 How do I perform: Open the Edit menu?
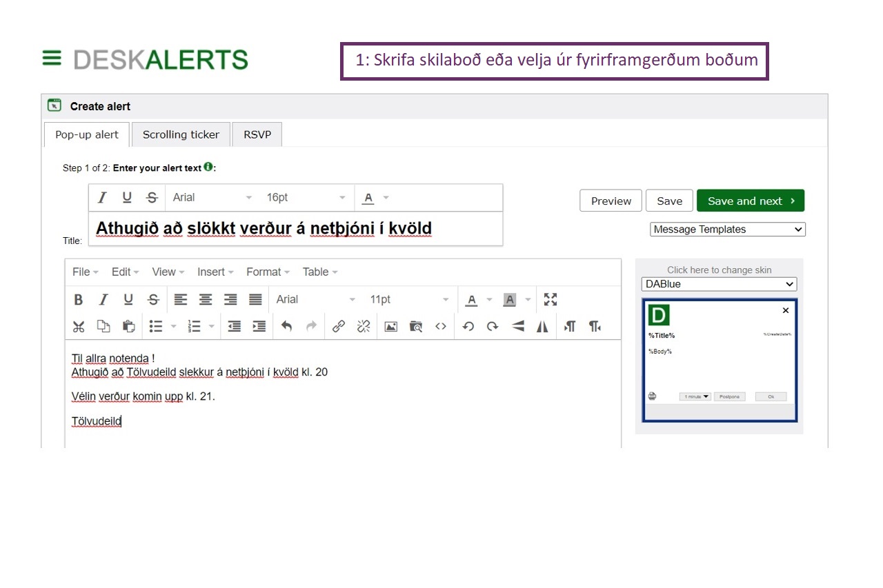(125, 272)
